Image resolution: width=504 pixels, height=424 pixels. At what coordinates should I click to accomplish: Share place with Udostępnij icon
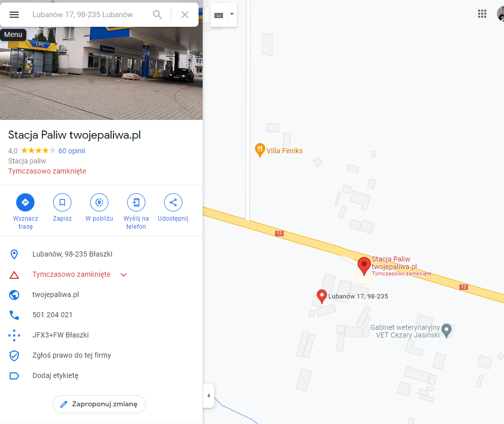point(173,202)
